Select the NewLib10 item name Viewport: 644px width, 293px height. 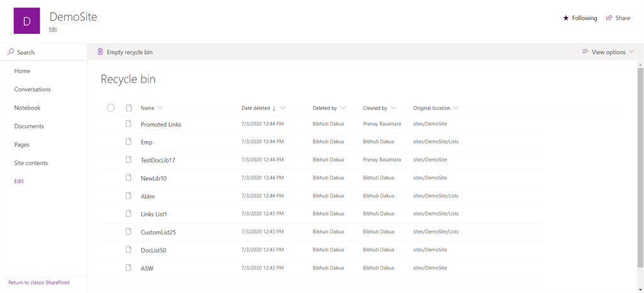click(x=153, y=178)
